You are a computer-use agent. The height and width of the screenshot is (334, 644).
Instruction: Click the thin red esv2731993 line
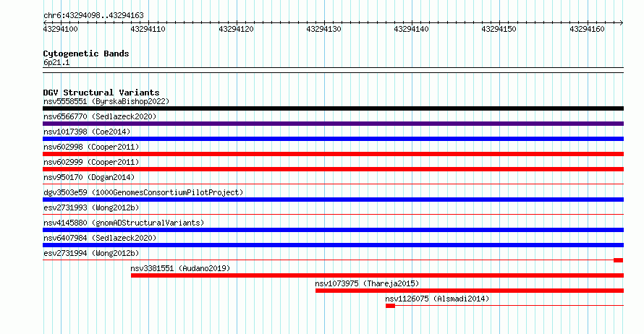(x=333, y=215)
